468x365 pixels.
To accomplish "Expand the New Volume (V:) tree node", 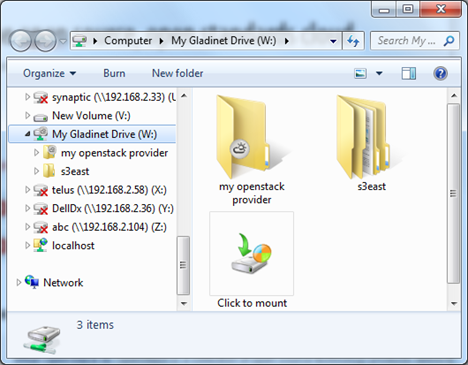I will tap(28, 115).
